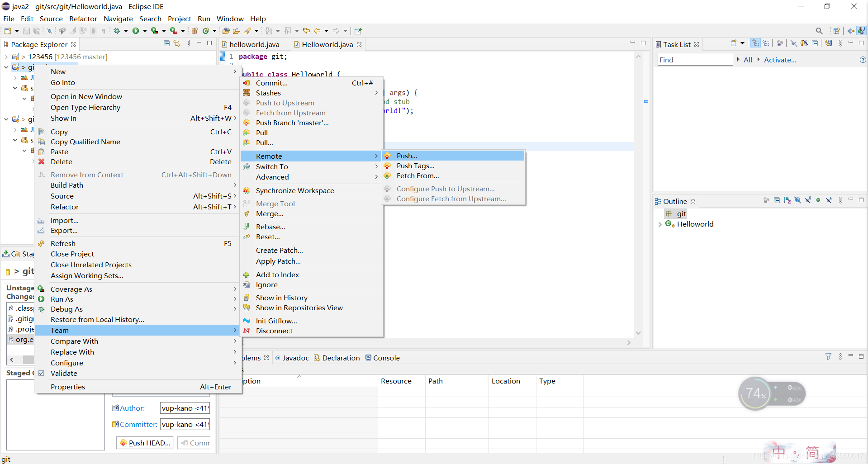Viewport: 868px width, 464px height.
Task: Click the Committer input field
Action: point(185,424)
